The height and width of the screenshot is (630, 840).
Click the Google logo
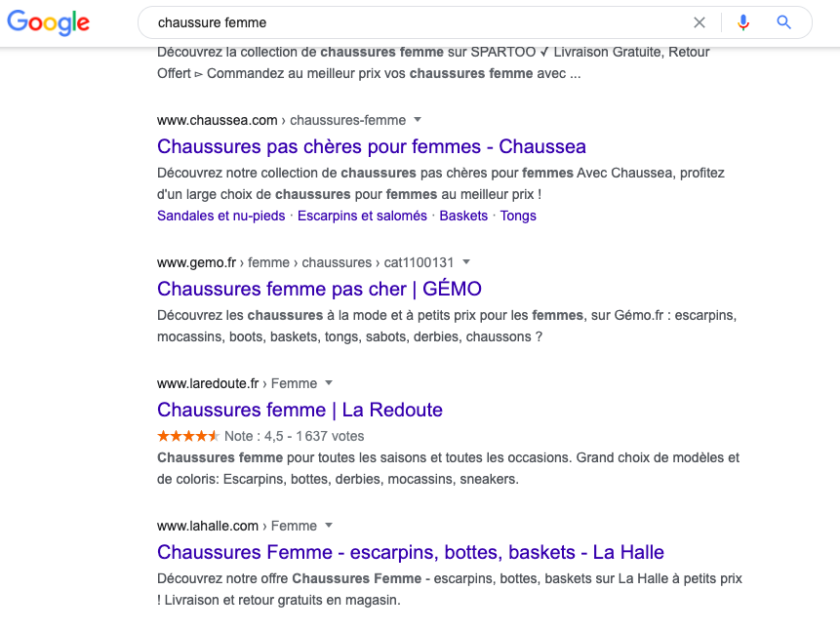48,22
